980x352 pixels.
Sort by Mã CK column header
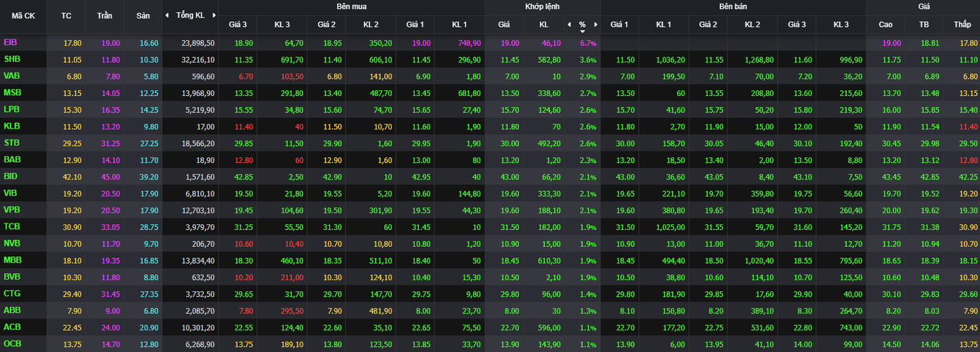[23, 15]
